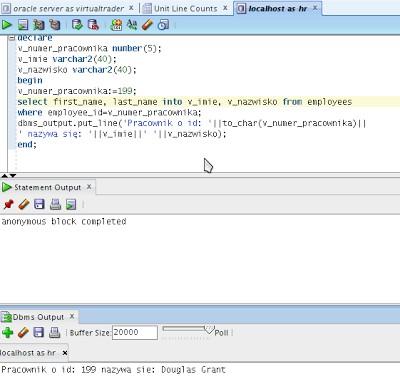Print the Dbms Output

55,332
